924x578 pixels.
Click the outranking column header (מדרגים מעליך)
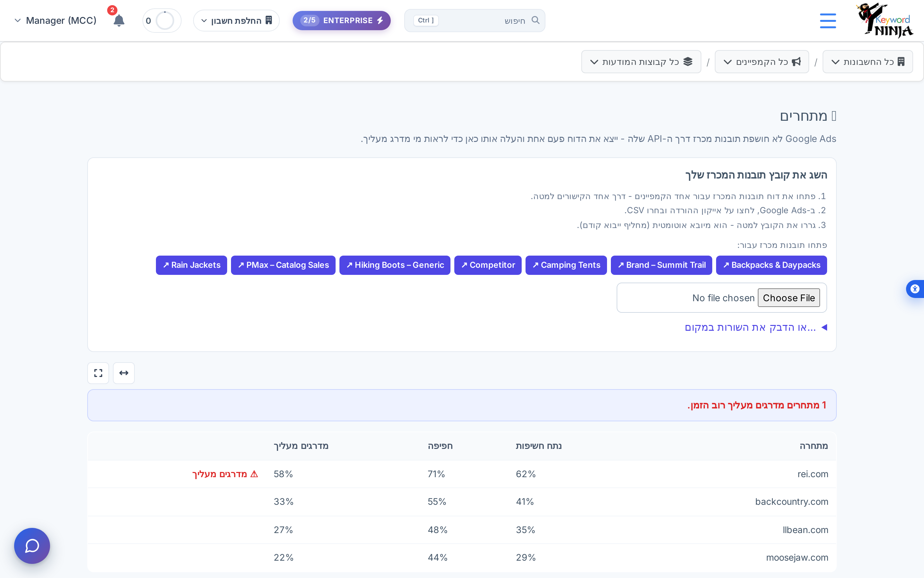pyautogui.click(x=301, y=446)
